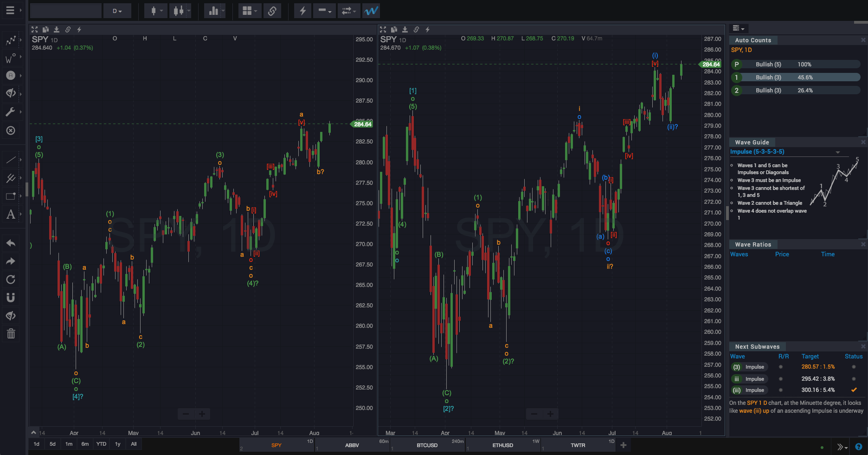868x455 pixels.
Task: Click the blue wave logo icon
Action: coord(371,11)
